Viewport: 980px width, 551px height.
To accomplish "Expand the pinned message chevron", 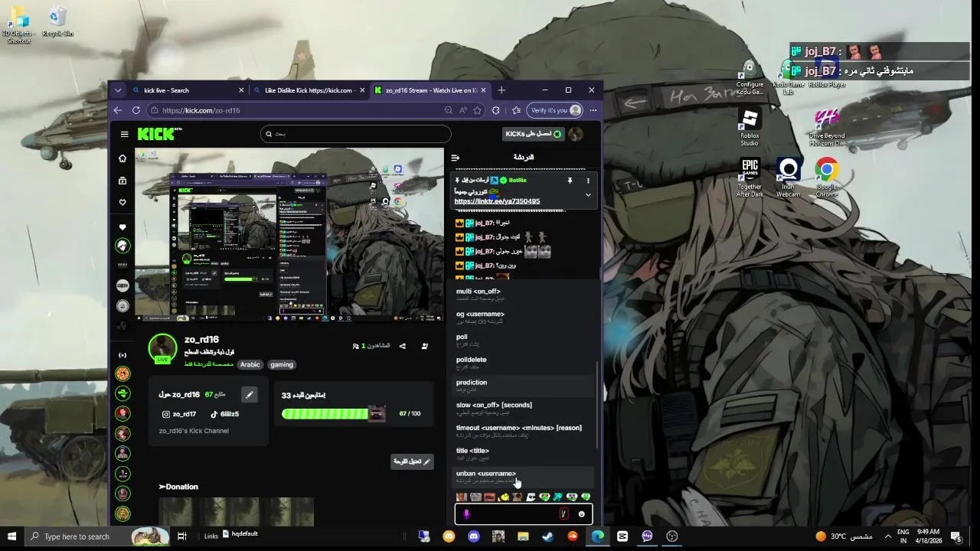I will (588, 195).
